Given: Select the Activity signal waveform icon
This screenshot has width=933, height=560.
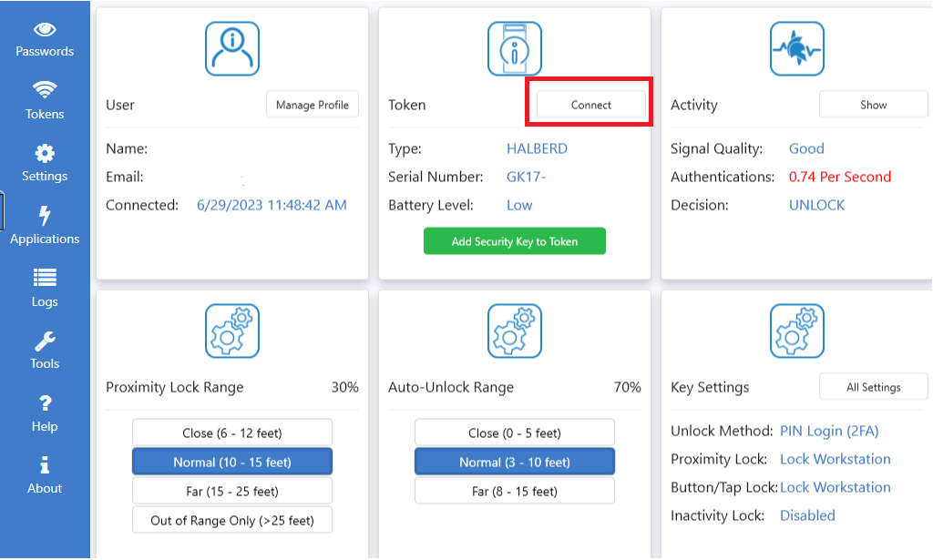Looking at the screenshot, I should 797,47.
